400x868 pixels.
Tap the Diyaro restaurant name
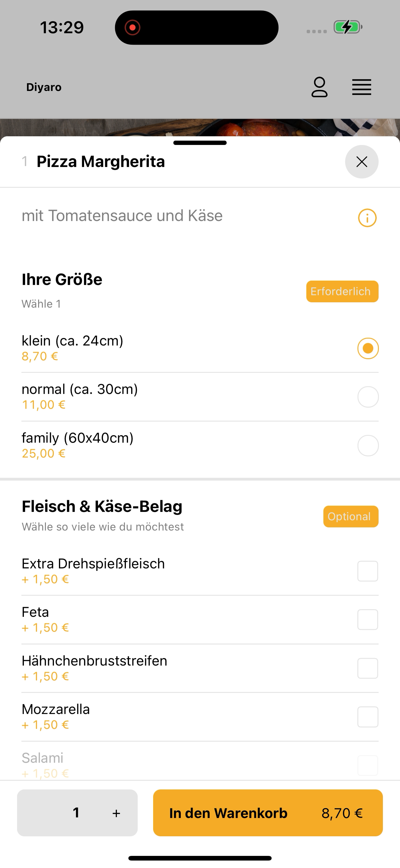(x=44, y=87)
